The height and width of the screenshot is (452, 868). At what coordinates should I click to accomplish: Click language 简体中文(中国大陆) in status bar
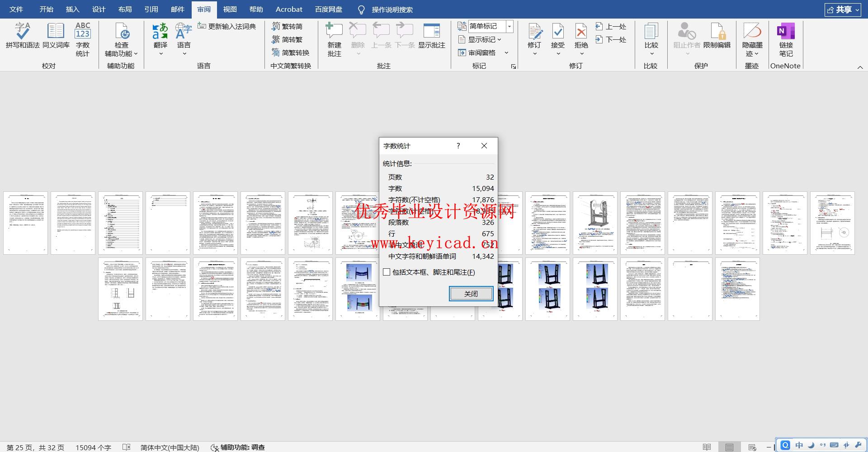[x=170, y=447]
